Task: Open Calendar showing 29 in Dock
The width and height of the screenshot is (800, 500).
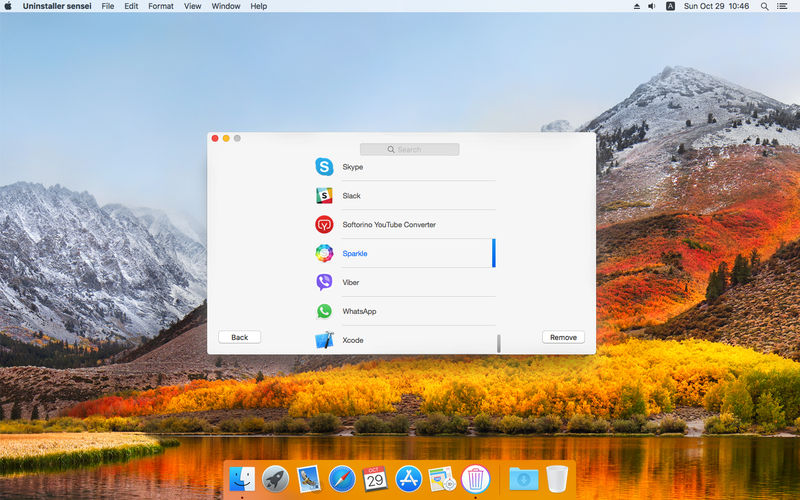Action: (375, 479)
